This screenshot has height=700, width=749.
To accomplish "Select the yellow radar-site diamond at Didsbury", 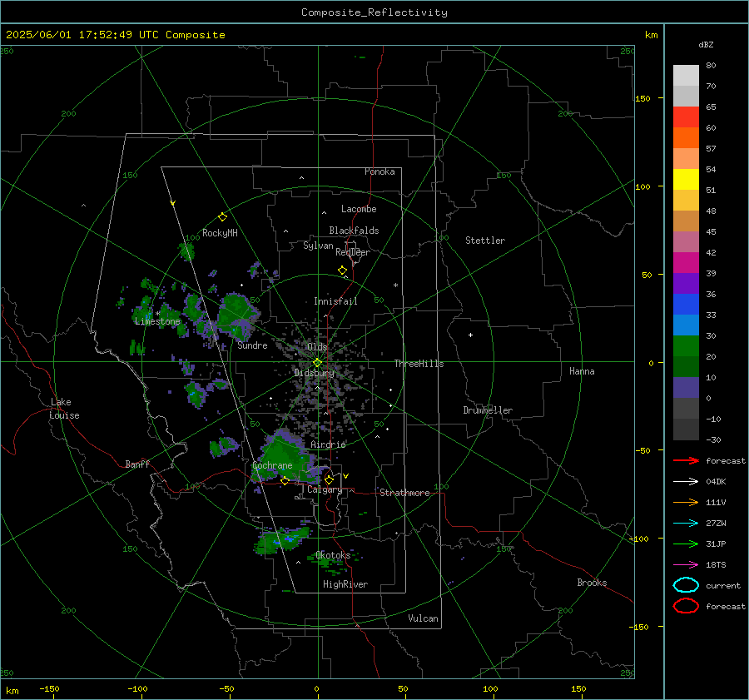I will (x=317, y=363).
